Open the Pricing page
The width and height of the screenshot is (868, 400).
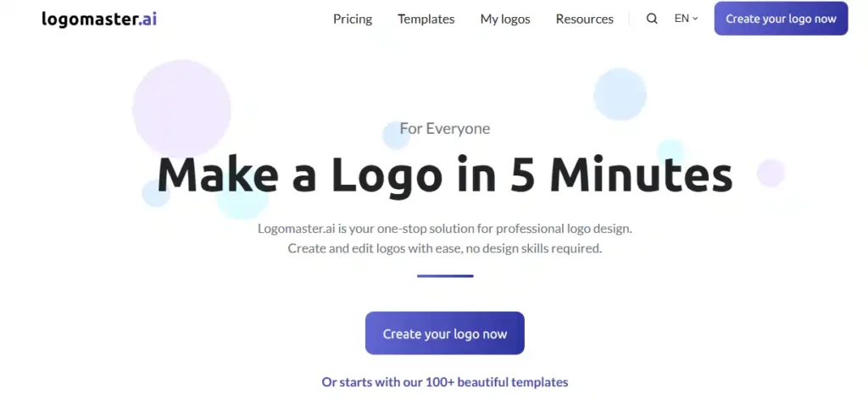point(353,19)
